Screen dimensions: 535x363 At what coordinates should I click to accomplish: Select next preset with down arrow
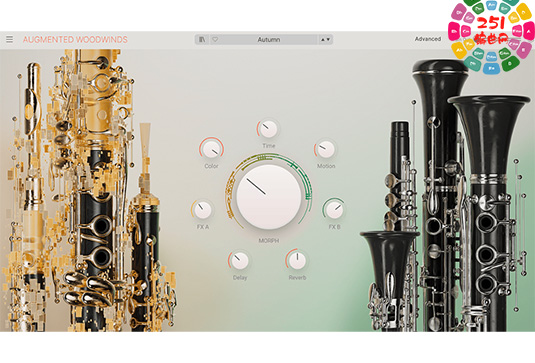coord(328,40)
